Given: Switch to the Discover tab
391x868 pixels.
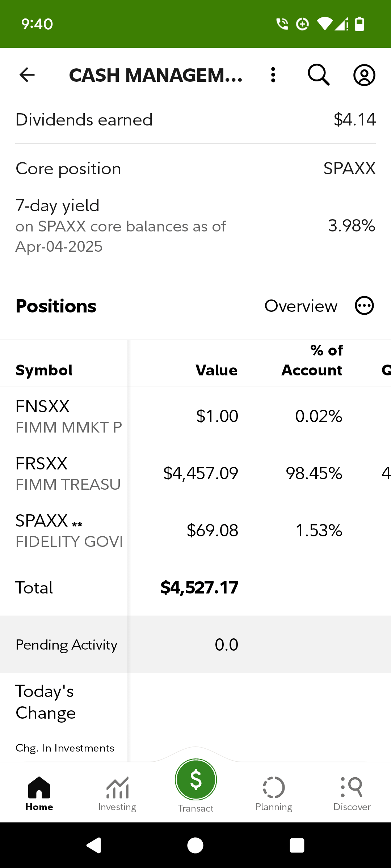Looking at the screenshot, I should click(x=352, y=793).
